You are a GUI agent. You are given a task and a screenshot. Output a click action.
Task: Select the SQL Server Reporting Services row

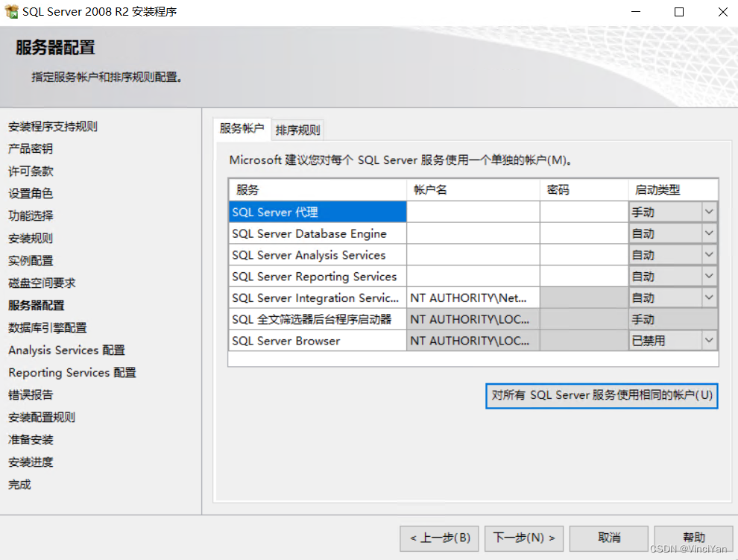pos(316,276)
